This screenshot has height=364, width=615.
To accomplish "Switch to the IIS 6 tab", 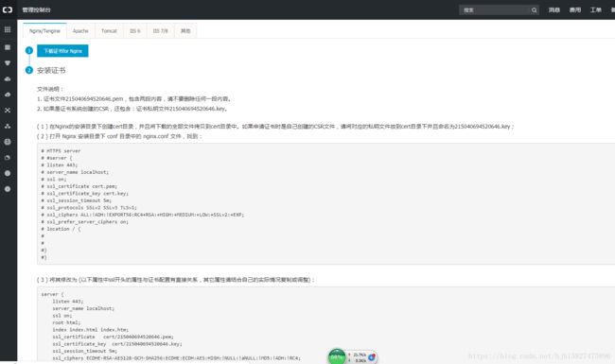I will 135,30.
